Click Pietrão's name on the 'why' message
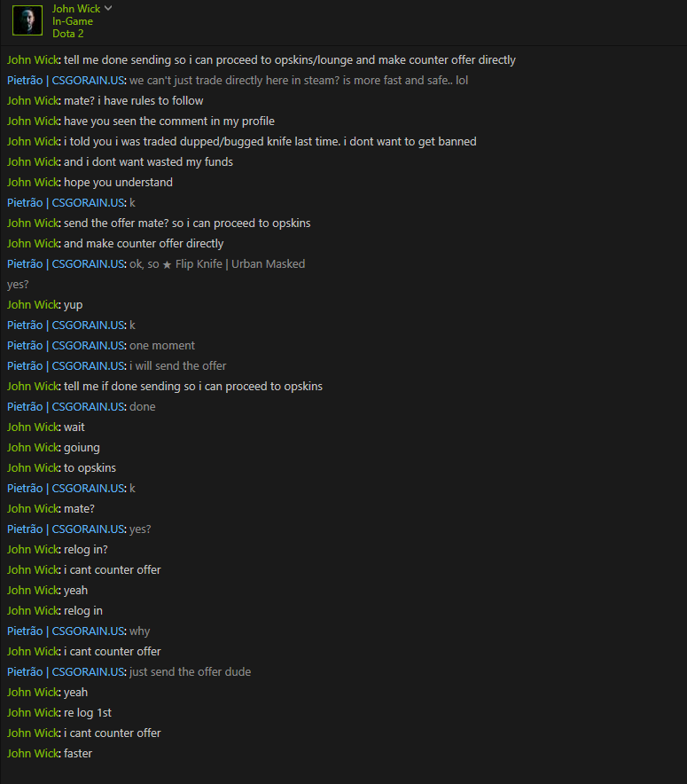687x784 pixels. [x=66, y=631]
